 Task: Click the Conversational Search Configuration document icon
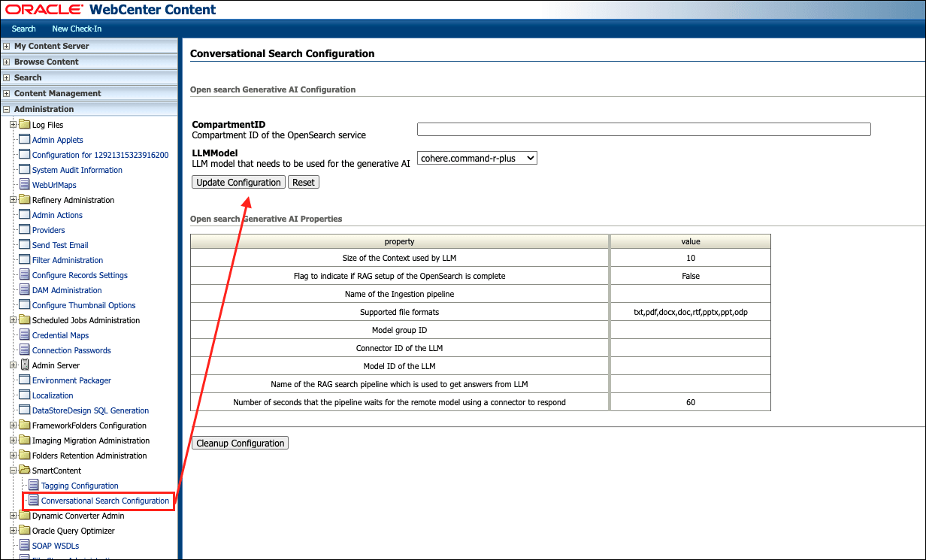click(33, 501)
